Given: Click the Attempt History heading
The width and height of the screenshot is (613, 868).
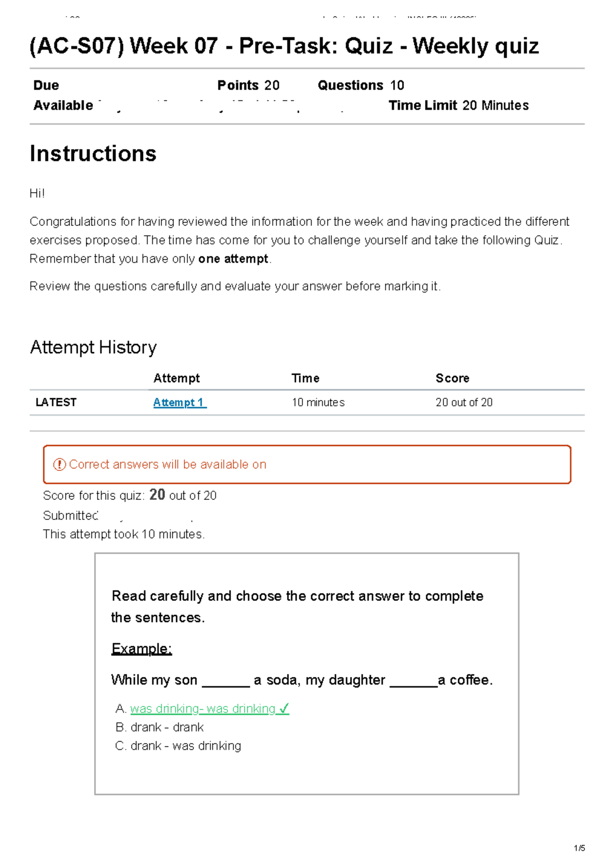Looking at the screenshot, I should coord(93,348).
